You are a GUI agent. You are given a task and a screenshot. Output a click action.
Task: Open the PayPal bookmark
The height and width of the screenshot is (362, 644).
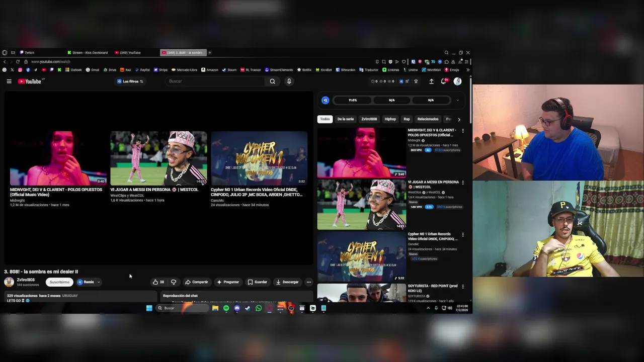coord(142,70)
